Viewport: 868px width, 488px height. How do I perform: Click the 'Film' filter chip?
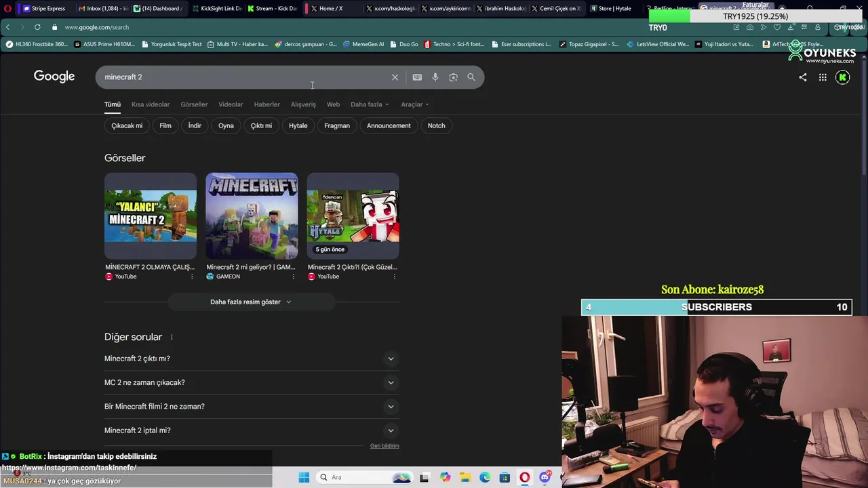point(165,125)
